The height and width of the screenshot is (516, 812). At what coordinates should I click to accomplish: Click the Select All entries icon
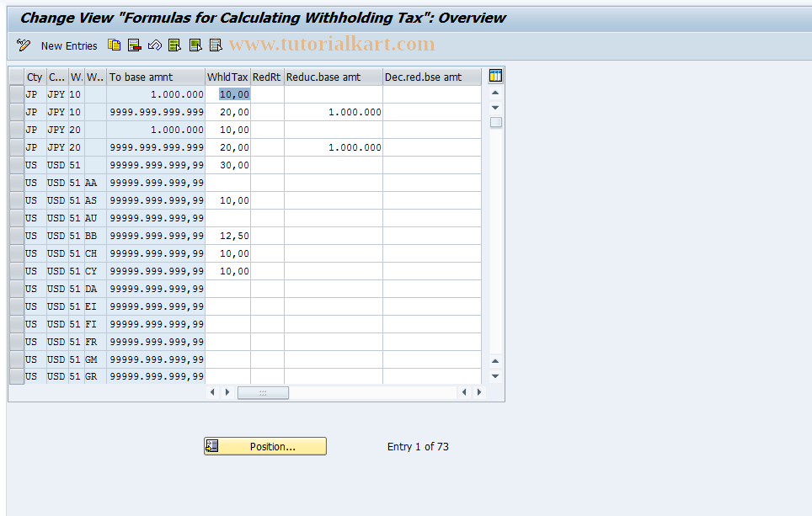coord(174,45)
